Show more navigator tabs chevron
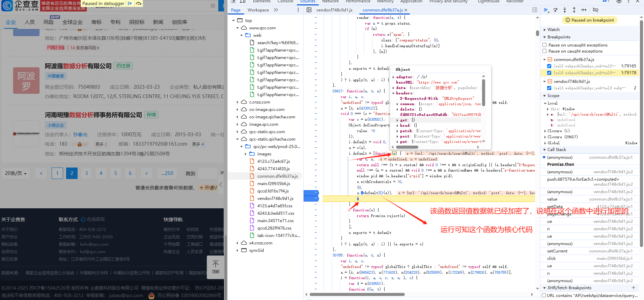Viewport: 644px width, 300px height. [x=276, y=10]
